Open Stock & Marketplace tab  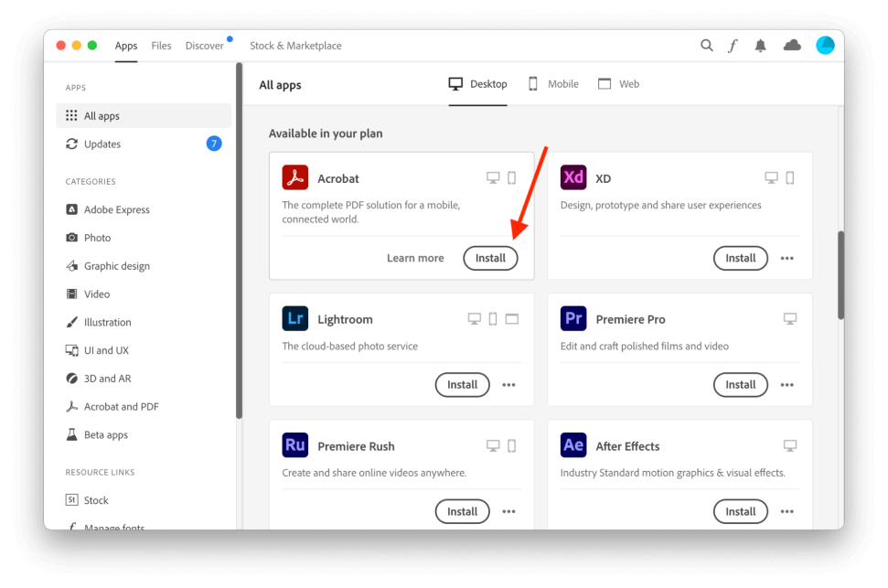pyautogui.click(x=295, y=46)
